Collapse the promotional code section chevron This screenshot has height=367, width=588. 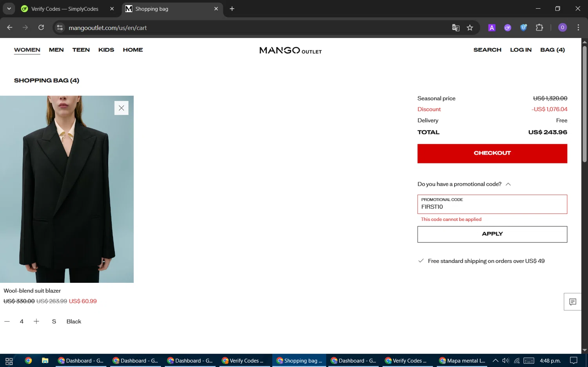tap(508, 184)
